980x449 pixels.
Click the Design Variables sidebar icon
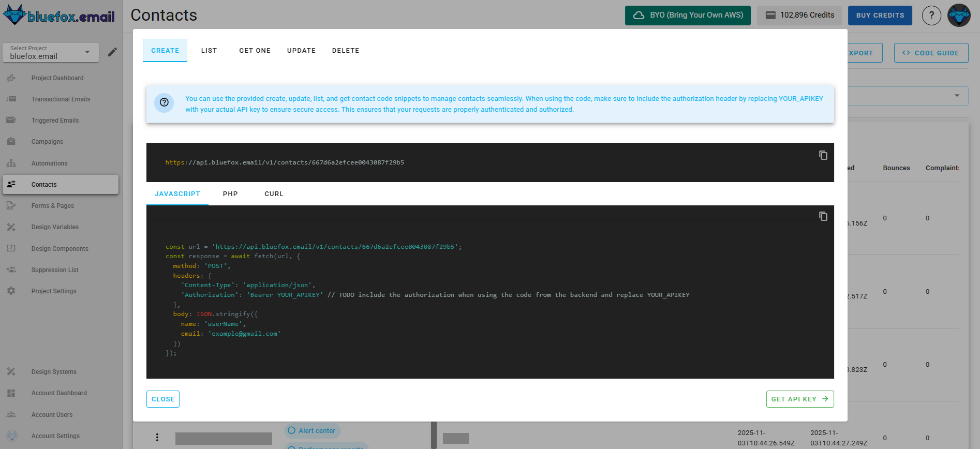click(11, 227)
